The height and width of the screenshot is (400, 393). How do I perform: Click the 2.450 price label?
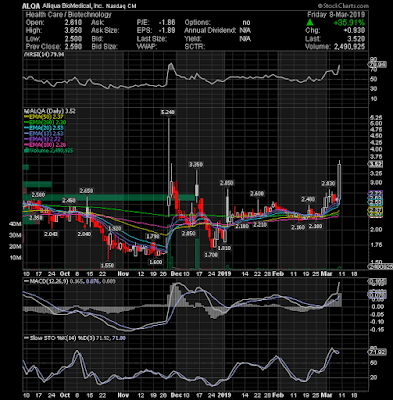(x=69, y=200)
